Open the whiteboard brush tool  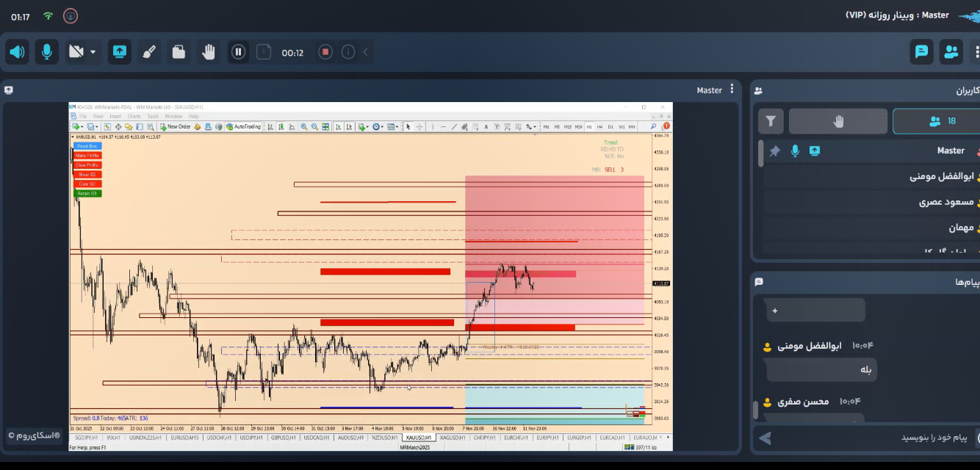click(x=149, y=52)
